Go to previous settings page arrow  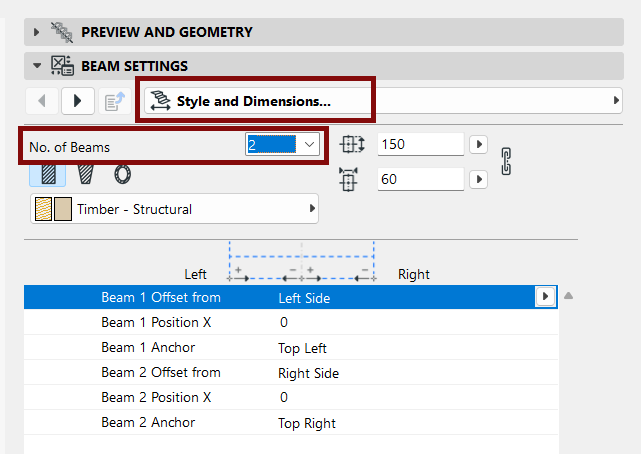click(x=42, y=101)
